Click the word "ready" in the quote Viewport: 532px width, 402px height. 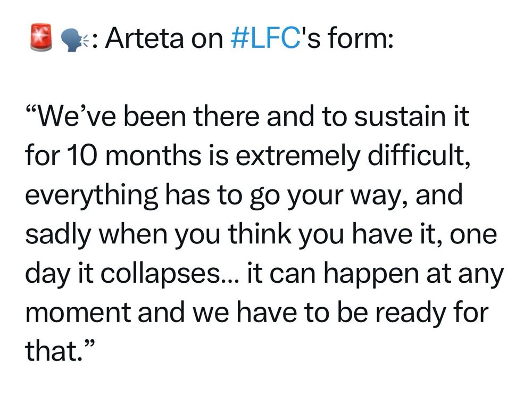(411, 314)
